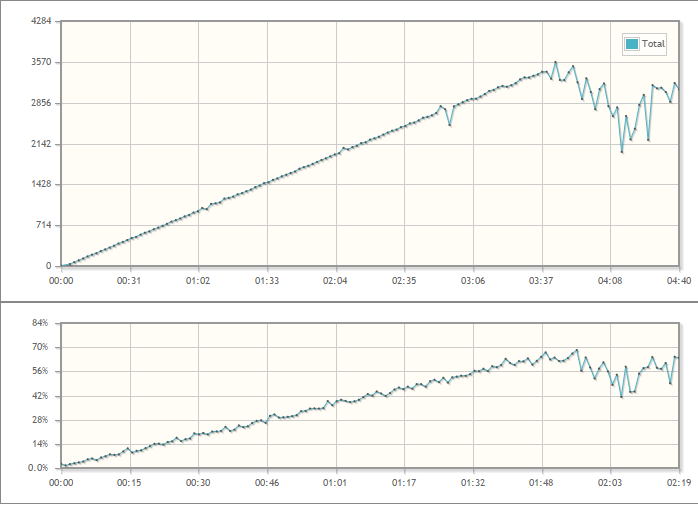Click the Total legend color swatch

coord(632,44)
